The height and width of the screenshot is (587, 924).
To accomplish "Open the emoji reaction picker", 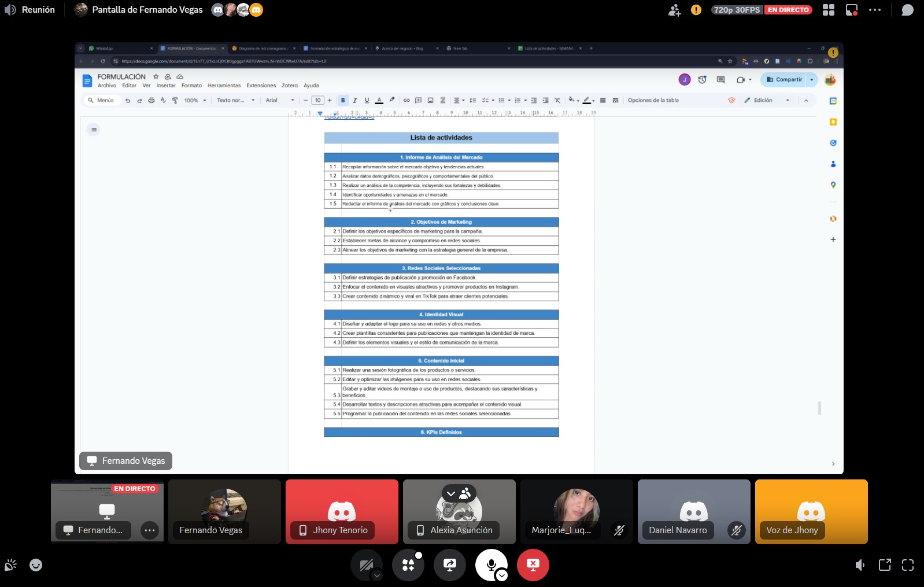I will pyautogui.click(x=36, y=565).
